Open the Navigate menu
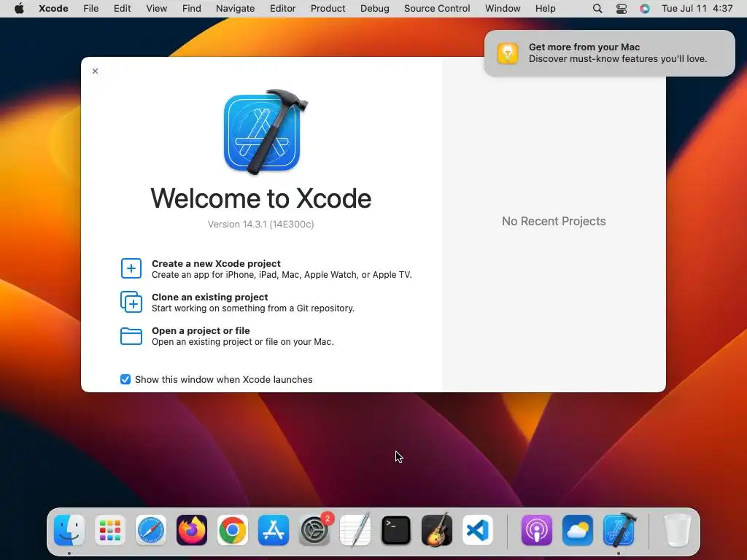The width and height of the screenshot is (747, 560). pyautogui.click(x=236, y=9)
